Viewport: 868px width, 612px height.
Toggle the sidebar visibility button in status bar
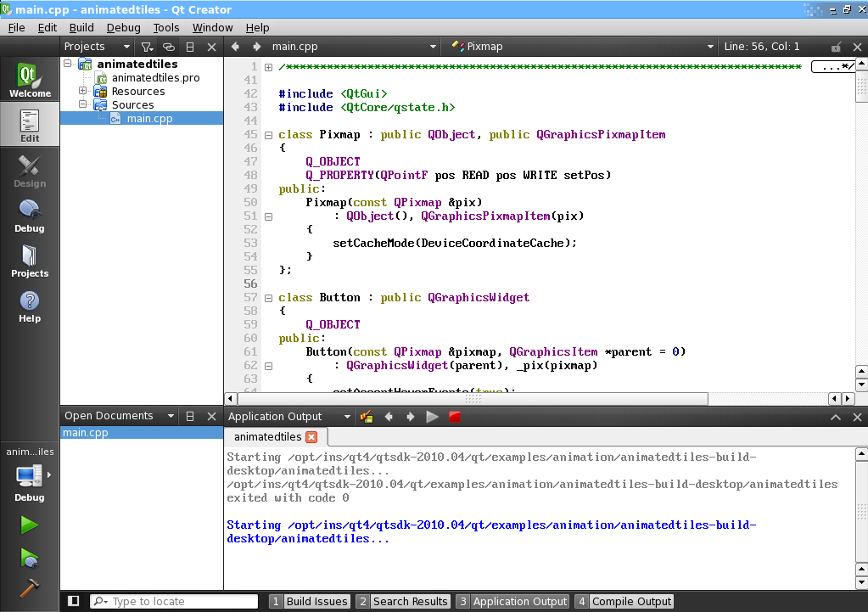coord(73,601)
